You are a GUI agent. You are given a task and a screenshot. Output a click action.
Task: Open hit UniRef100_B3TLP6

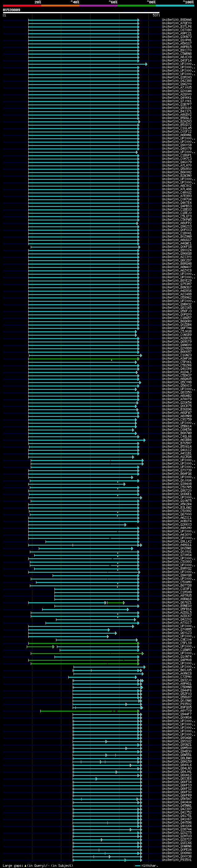(x=177, y=26)
